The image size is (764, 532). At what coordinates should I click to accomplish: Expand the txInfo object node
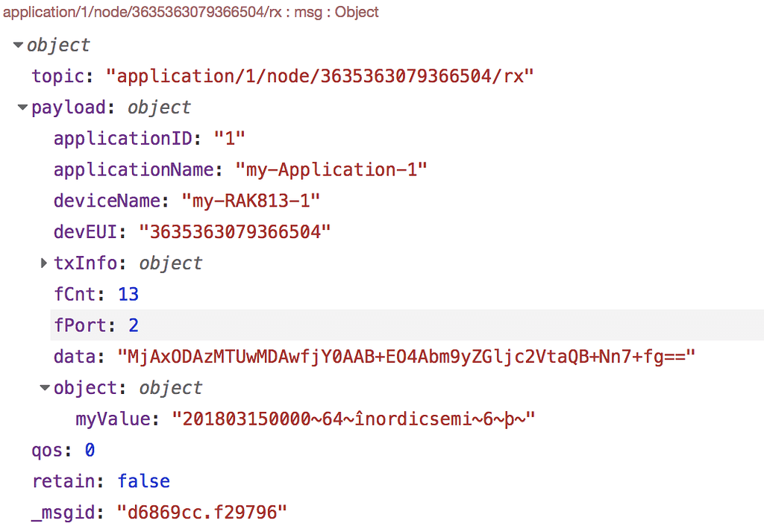click(x=43, y=263)
